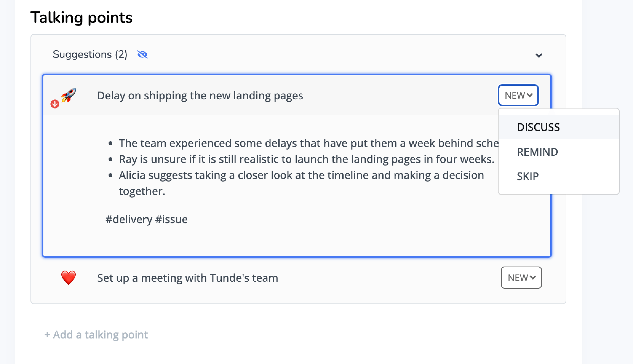
Task: Click bullet about team delays behind schedule
Action: tap(309, 143)
